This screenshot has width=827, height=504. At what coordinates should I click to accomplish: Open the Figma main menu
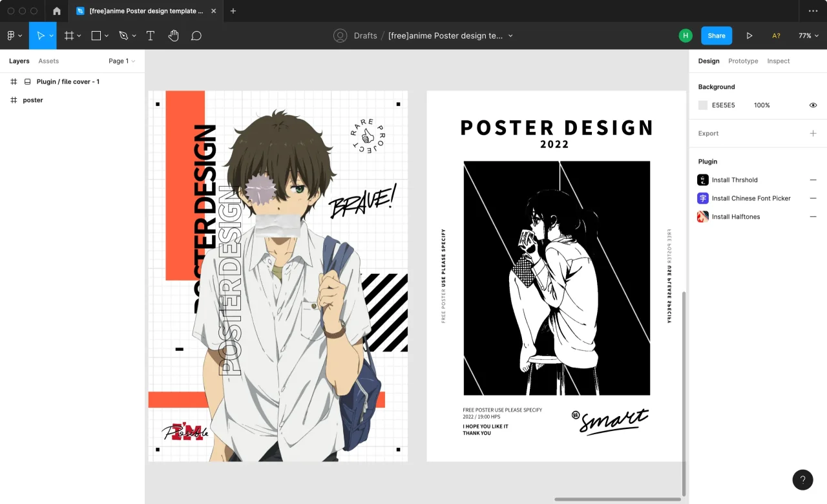(14, 36)
